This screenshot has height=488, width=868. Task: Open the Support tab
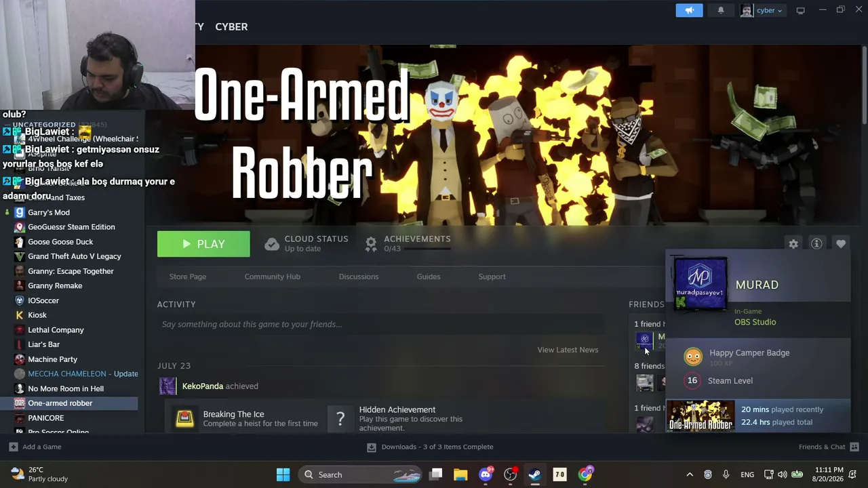[492, 277]
